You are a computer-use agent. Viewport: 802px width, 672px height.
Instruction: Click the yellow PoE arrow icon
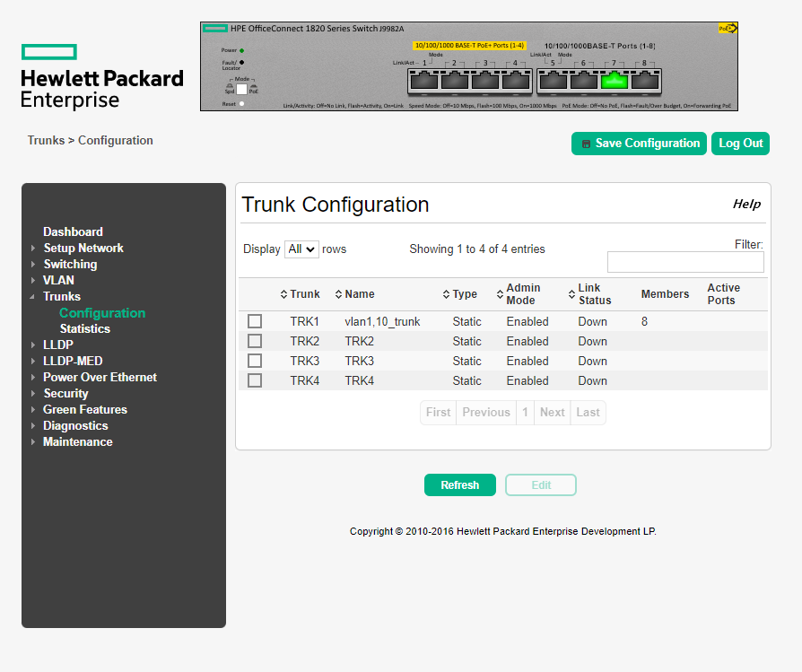(728, 28)
